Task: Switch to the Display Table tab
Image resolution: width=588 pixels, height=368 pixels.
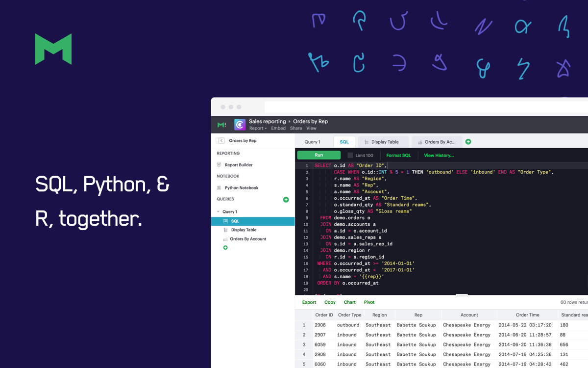Action: pyautogui.click(x=382, y=142)
